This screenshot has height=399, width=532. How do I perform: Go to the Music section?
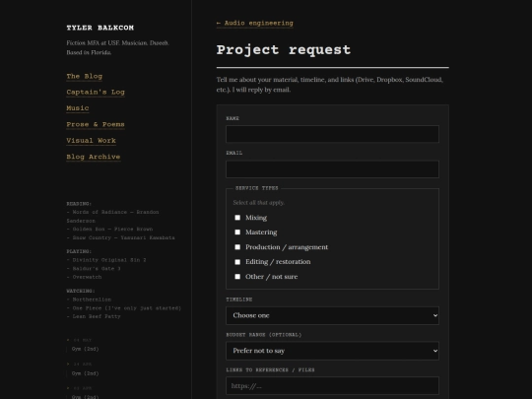[78, 108]
